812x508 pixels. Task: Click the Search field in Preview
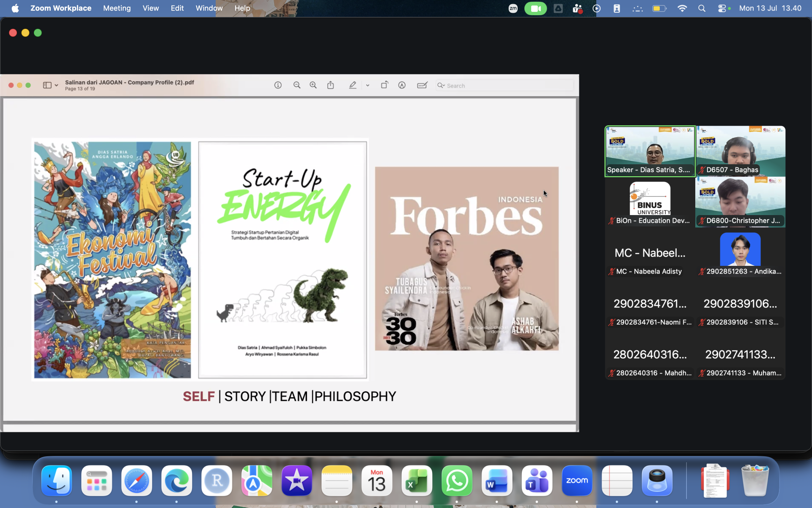point(505,86)
